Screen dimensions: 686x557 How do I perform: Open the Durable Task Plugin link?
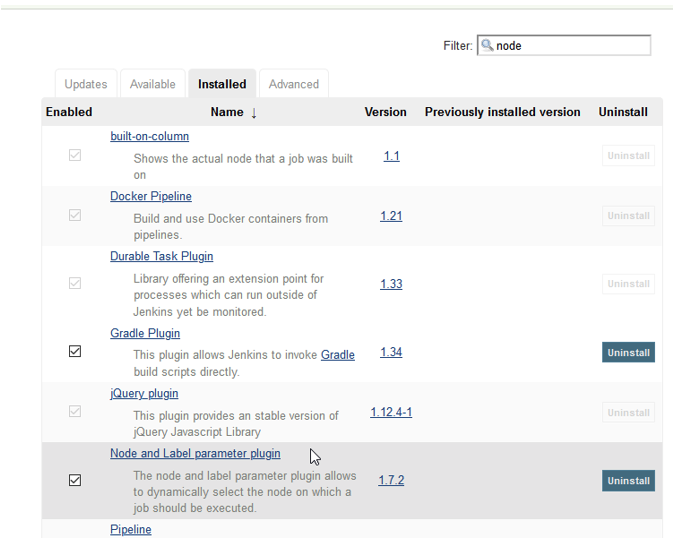(x=161, y=256)
